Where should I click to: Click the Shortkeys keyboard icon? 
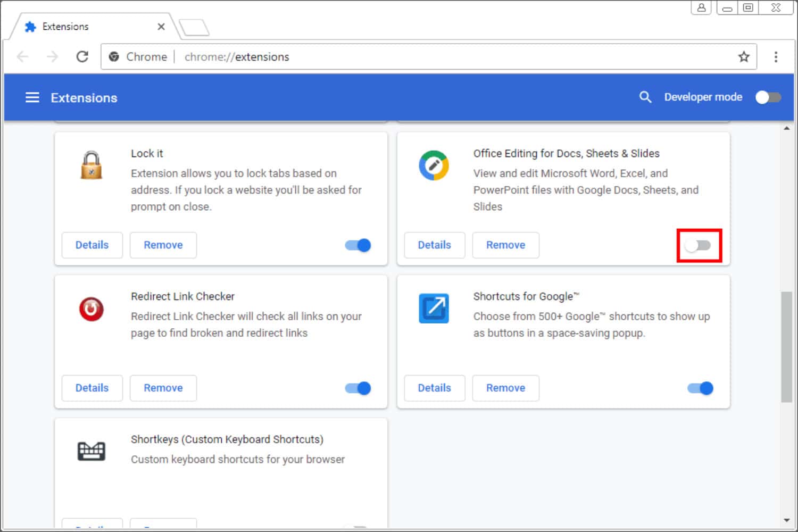(x=92, y=451)
